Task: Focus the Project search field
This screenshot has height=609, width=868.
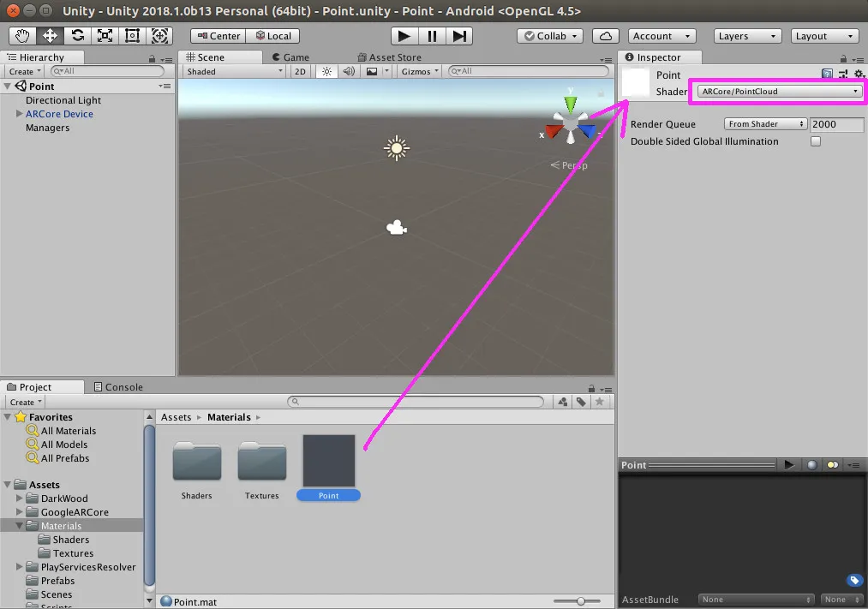Action: coord(416,402)
